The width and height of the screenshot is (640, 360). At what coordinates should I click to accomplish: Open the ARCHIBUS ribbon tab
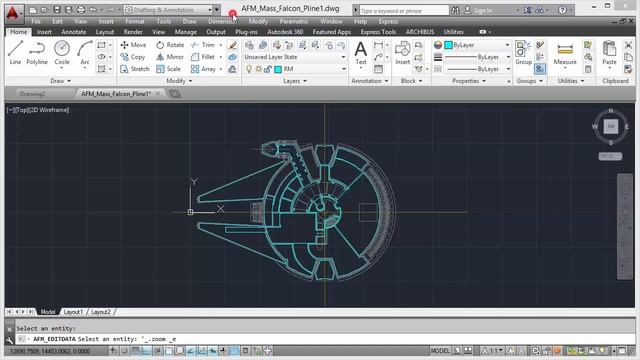[420, 32]
